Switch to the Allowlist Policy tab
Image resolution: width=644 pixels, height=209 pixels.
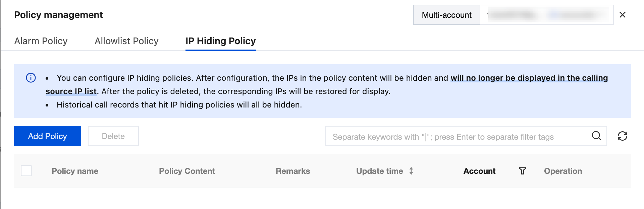[126, 41]
